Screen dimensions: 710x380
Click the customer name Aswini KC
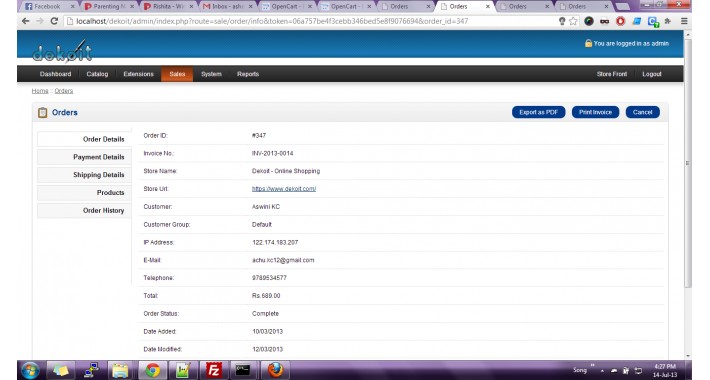[266, 207]
